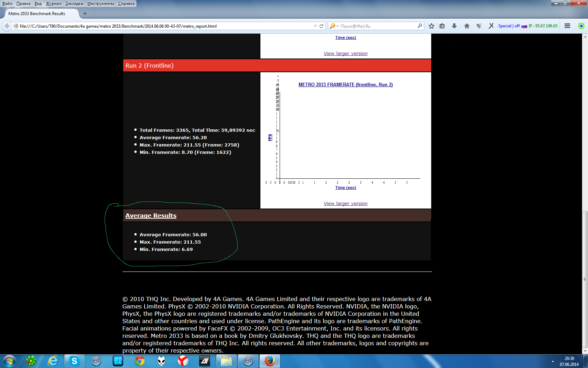This screenshot has height=368, width=588.
Task: Open the downloads arrow icon
Action: tap(454, 26)
